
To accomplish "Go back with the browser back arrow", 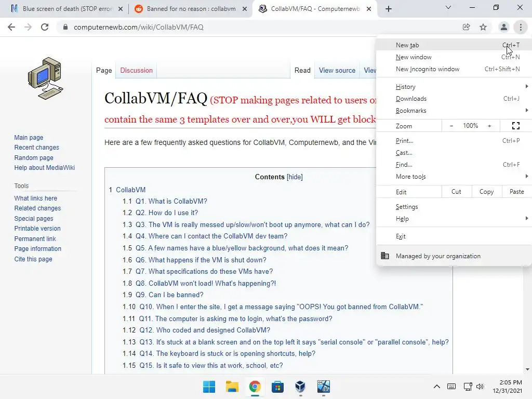I will point(11,27).
